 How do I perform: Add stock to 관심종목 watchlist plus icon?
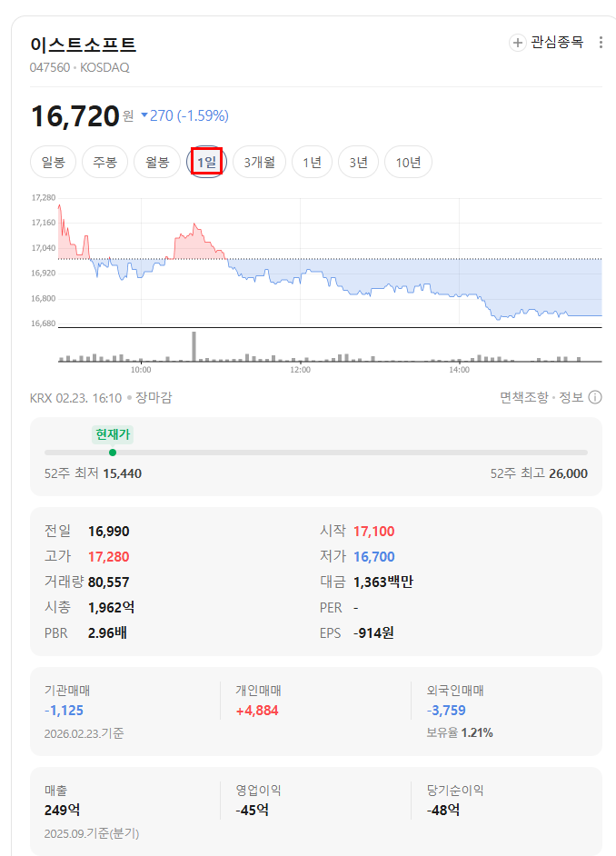[517, 43]
